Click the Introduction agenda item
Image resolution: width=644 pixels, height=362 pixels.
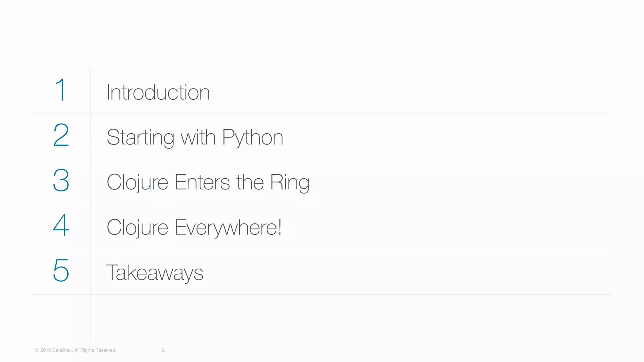tap(158, 92)
